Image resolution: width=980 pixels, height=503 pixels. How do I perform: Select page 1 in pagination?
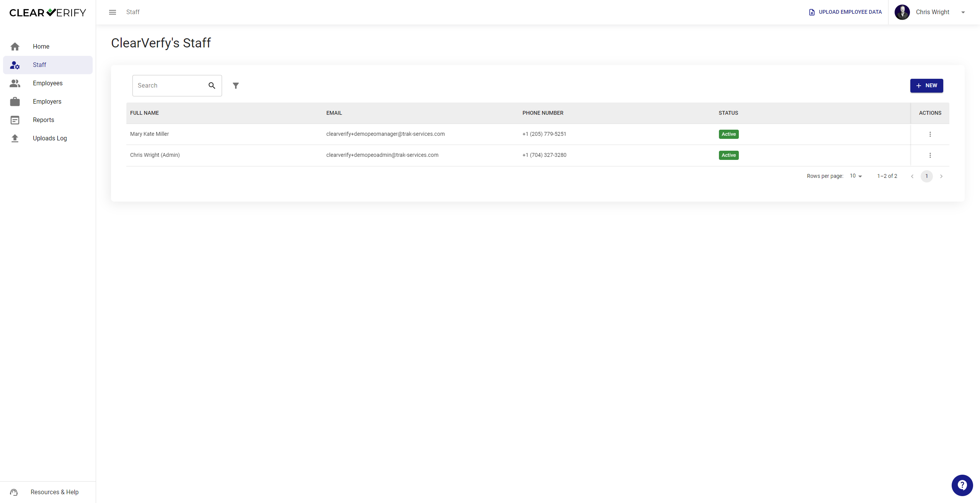click(x=927, y=176)
